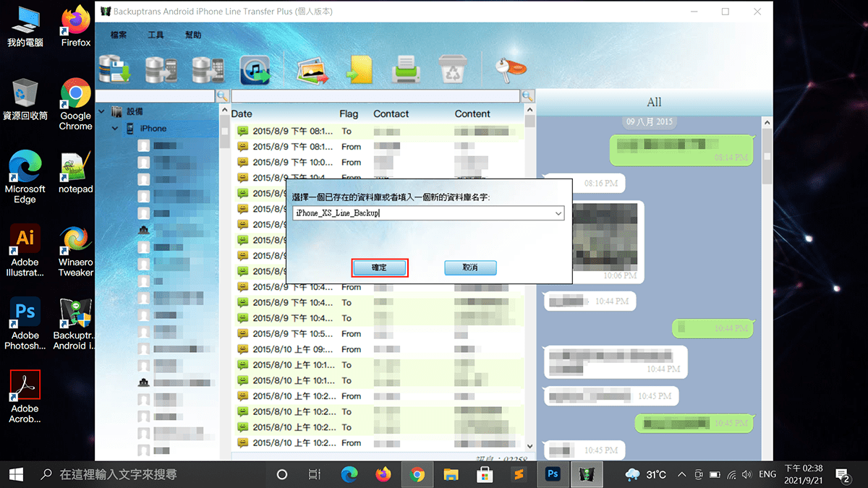Select the iPhone device in tree
This screenshot has height=488, width=868.
(x=153, y=129)
